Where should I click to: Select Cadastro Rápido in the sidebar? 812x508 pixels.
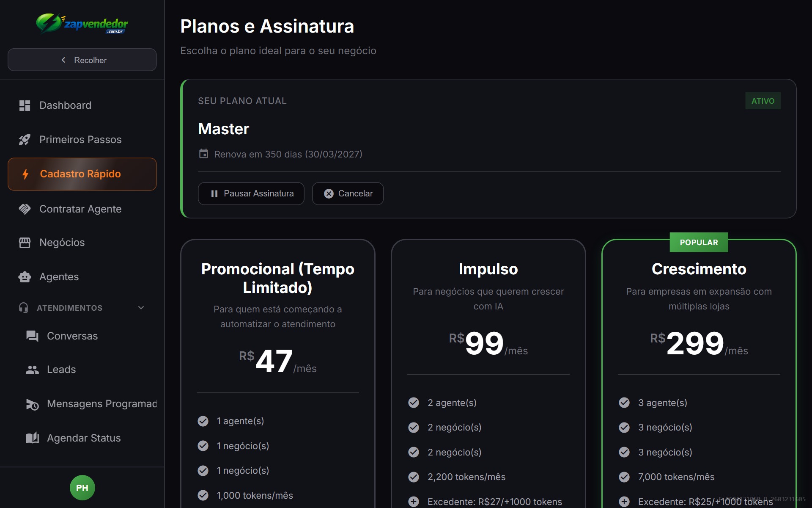(82, 174)
